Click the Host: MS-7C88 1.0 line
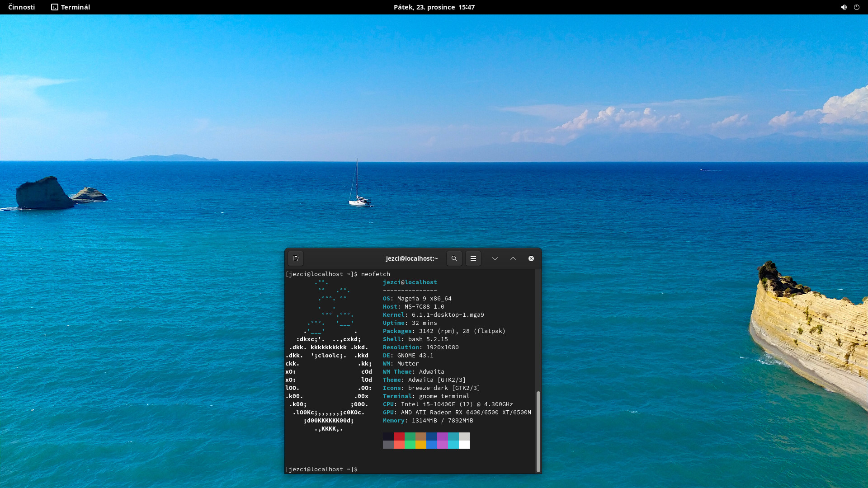 pyautogui.click(x=414, y=306)
